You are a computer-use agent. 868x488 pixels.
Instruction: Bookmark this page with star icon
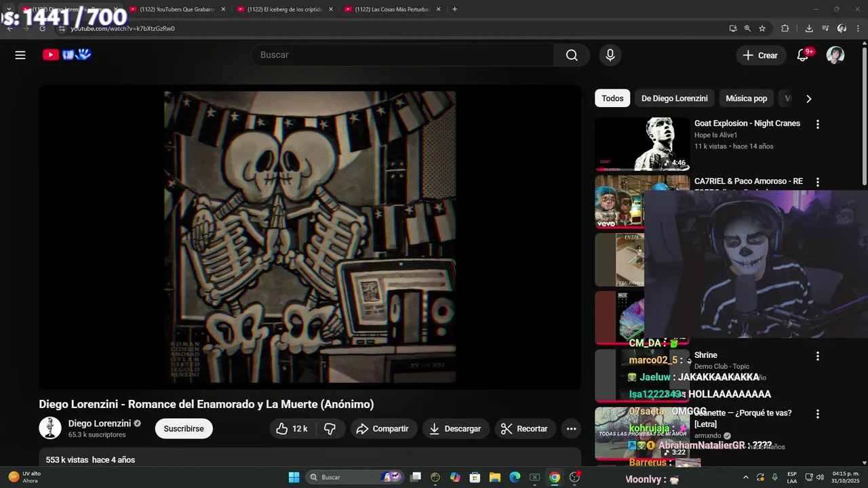click(762, 28)
